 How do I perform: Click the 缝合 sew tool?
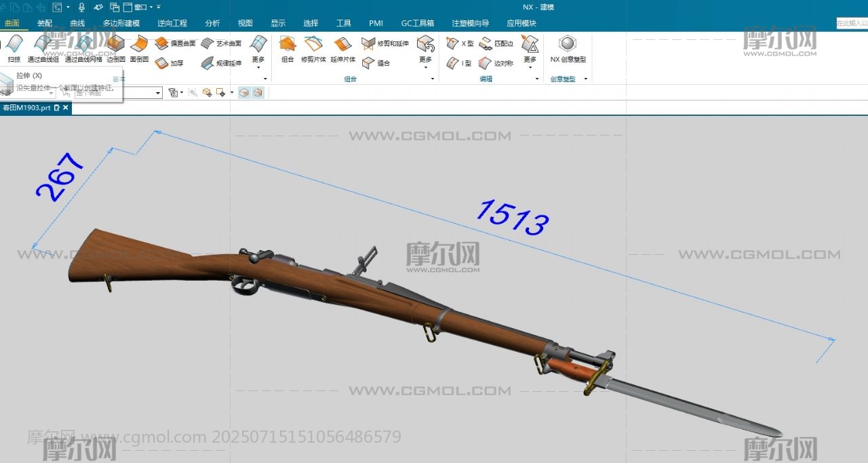(x=376, y=63)
